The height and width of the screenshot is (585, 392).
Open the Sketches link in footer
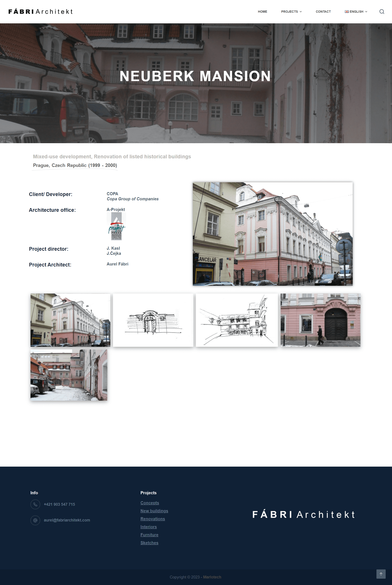pos(149,543)
